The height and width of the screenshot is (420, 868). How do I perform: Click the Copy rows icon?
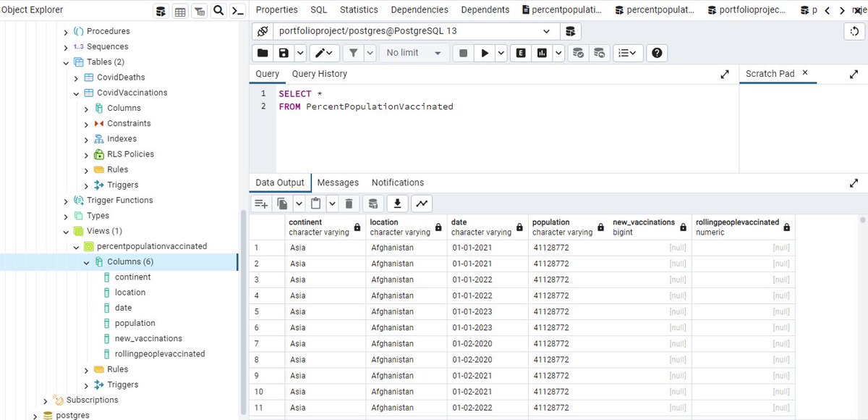coord(283,204)
